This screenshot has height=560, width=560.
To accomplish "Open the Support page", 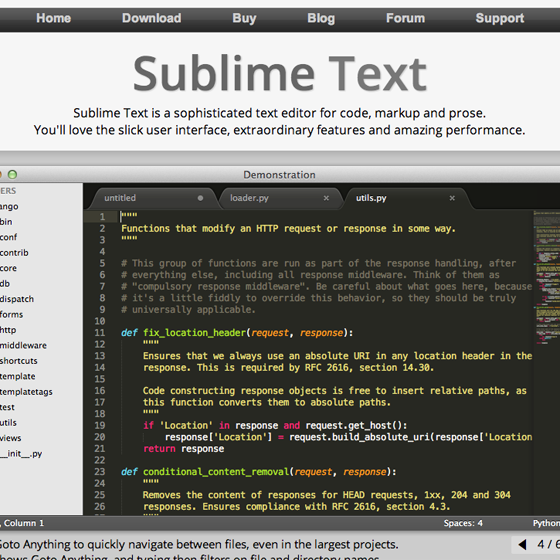I will click(x=500, y=18).
